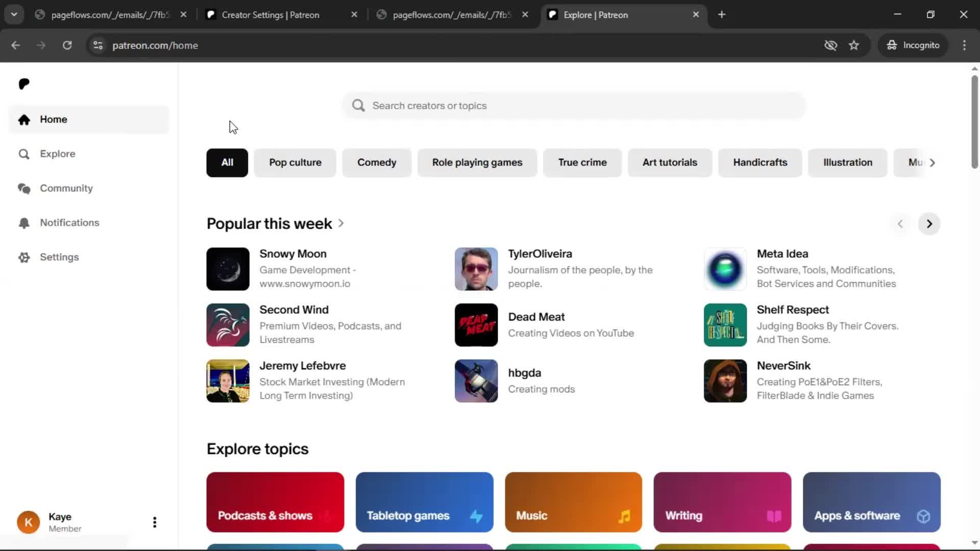Open hbgda creator thumbnail

[476, 381]
